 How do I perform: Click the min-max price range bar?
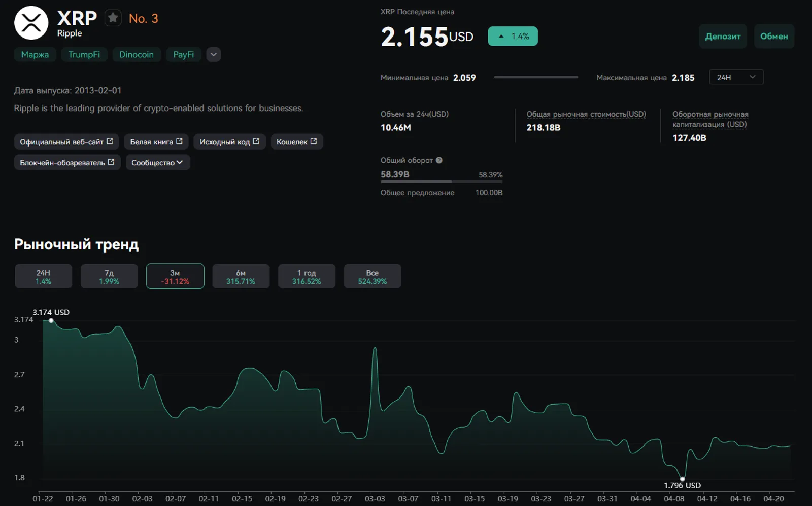[536, 77]
